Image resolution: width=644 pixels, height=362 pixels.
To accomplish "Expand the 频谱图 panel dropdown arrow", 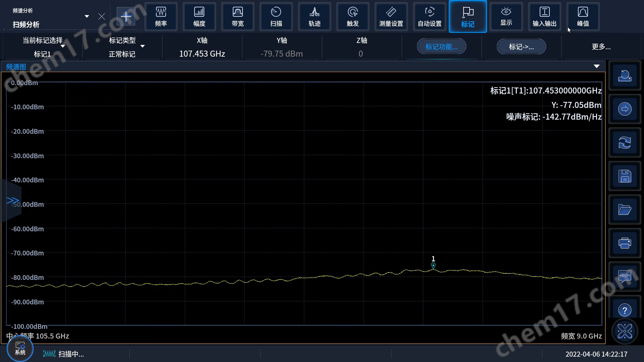I will (x=596, y=66).
